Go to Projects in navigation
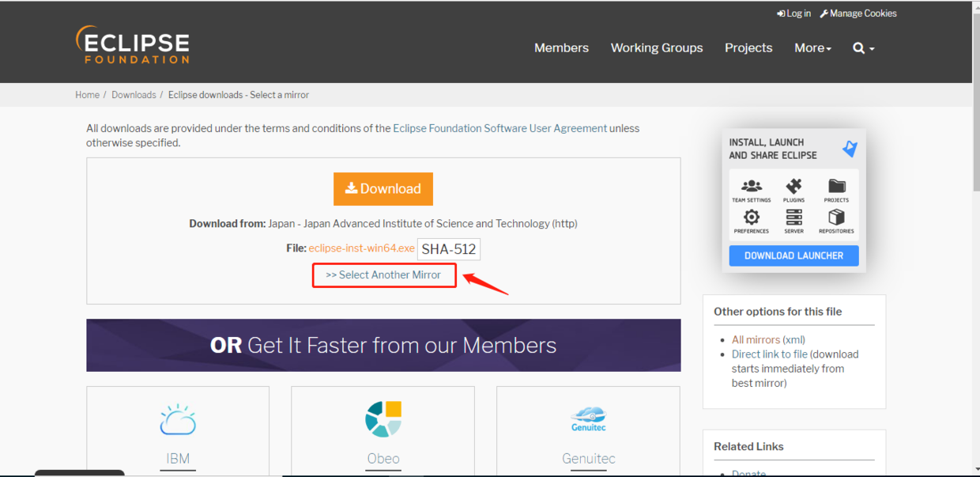The height and width of the screenshot is (477, 980). (748, 48)
